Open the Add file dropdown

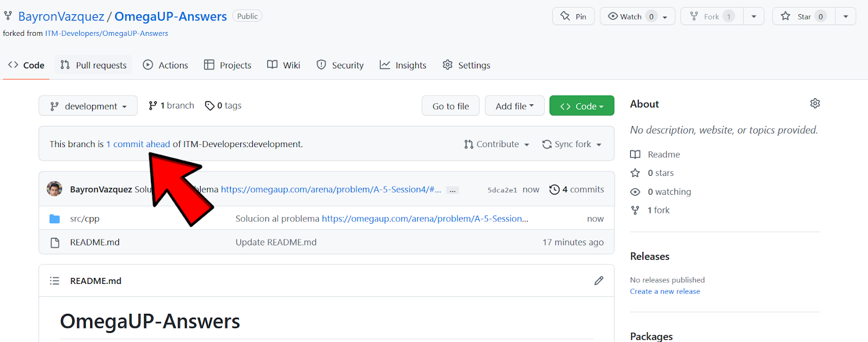point(514,106)
